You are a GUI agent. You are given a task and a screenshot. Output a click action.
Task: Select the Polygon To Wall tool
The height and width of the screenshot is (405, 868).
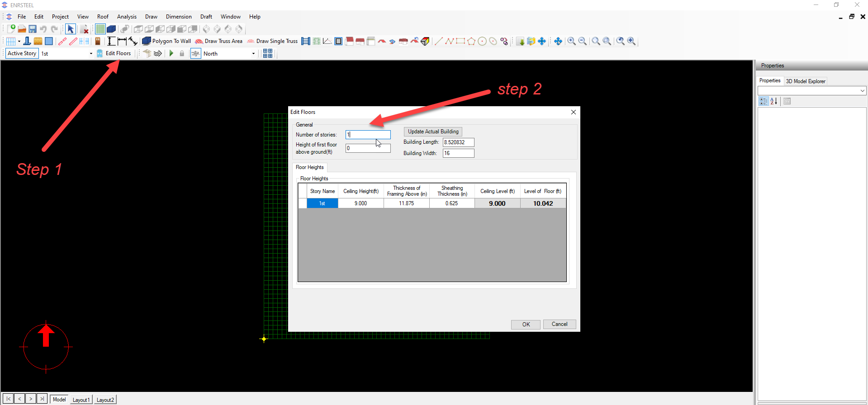[166, 41]
